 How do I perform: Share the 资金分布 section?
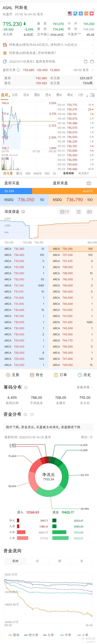point(32,414)
